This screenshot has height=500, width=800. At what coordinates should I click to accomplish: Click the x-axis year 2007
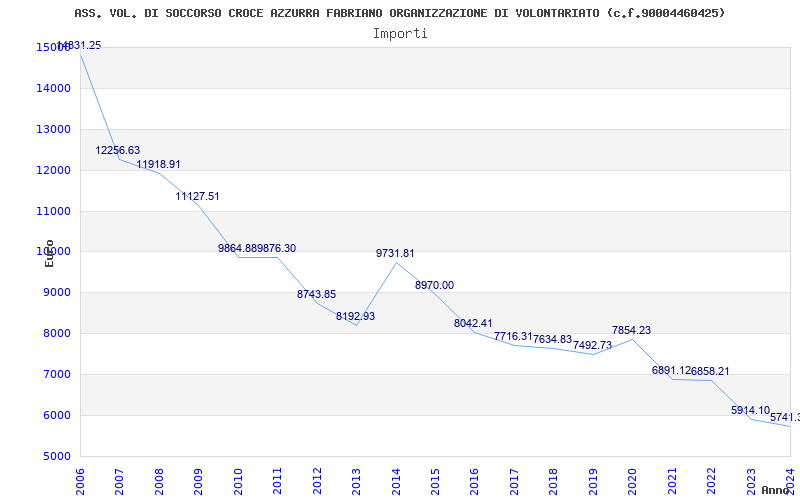coord(119,481)
